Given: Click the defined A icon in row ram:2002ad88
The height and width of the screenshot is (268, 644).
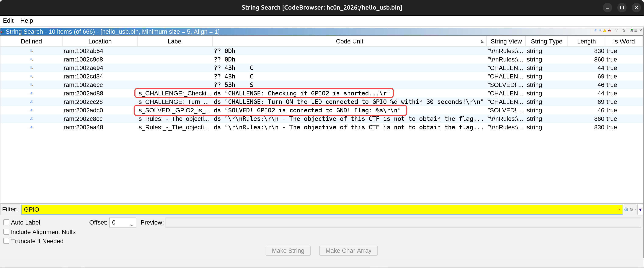Looking at the screenshot, I should (31, 94).
